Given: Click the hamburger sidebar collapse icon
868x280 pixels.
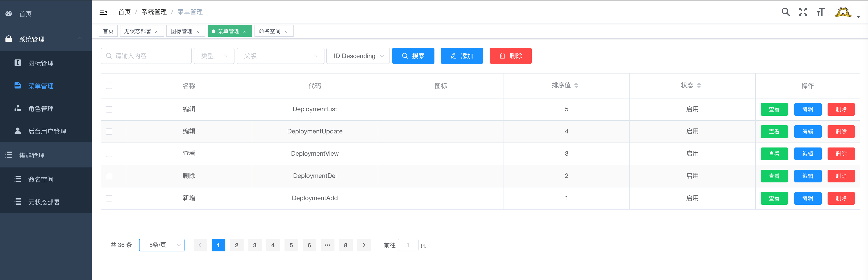Looking at the screenshot, I should (103, 12).
